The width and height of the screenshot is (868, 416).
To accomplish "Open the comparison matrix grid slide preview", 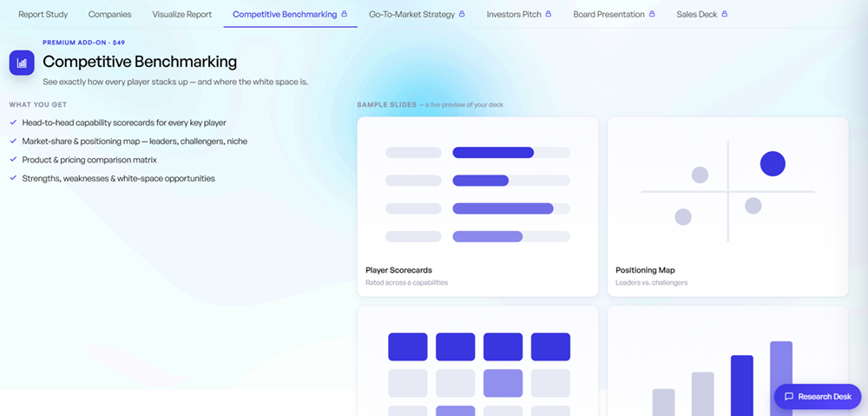I will 477,361.
